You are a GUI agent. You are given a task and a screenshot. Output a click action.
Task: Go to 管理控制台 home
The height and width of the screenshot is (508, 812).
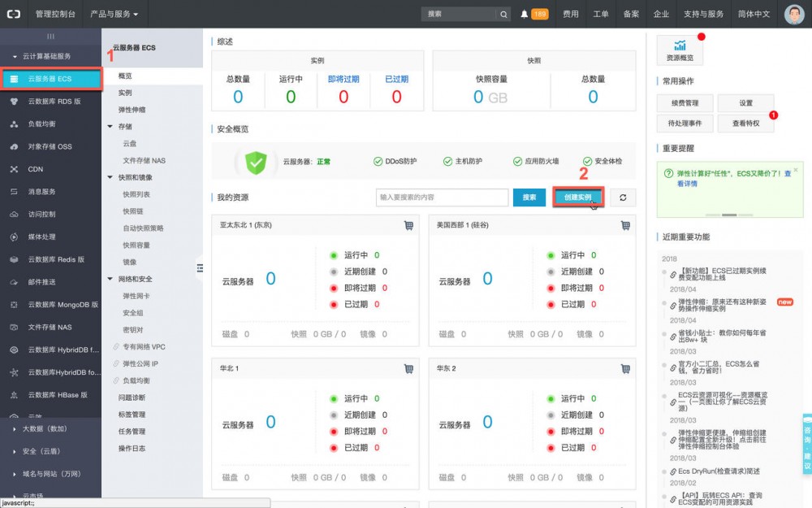click(x=55, y=14)
